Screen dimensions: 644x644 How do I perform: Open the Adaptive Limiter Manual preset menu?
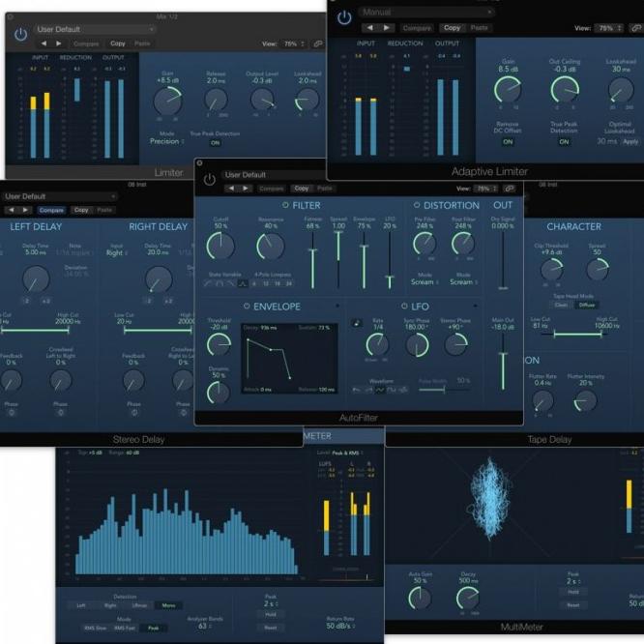click(x=425, y=13)
